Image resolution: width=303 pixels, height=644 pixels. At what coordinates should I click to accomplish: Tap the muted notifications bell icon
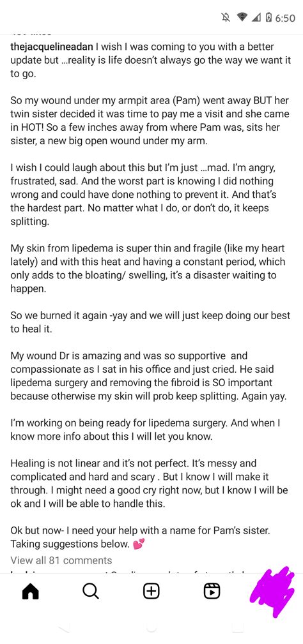(x=225, y=17)
